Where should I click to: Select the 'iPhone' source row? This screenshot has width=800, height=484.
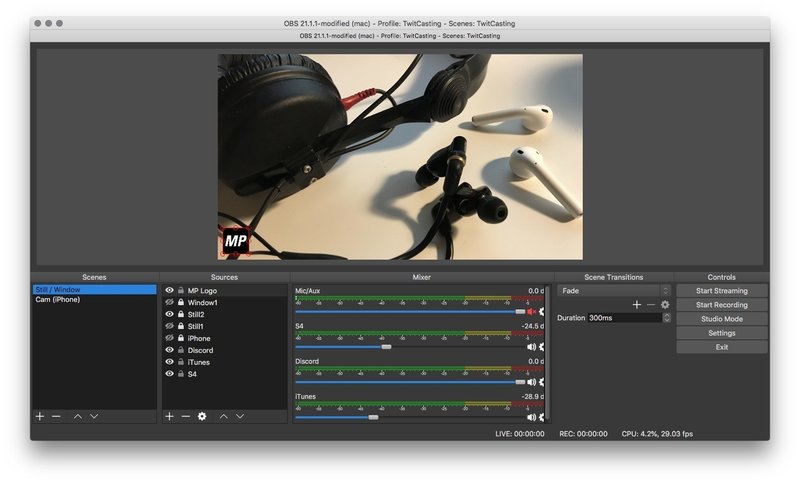point(224,338)
